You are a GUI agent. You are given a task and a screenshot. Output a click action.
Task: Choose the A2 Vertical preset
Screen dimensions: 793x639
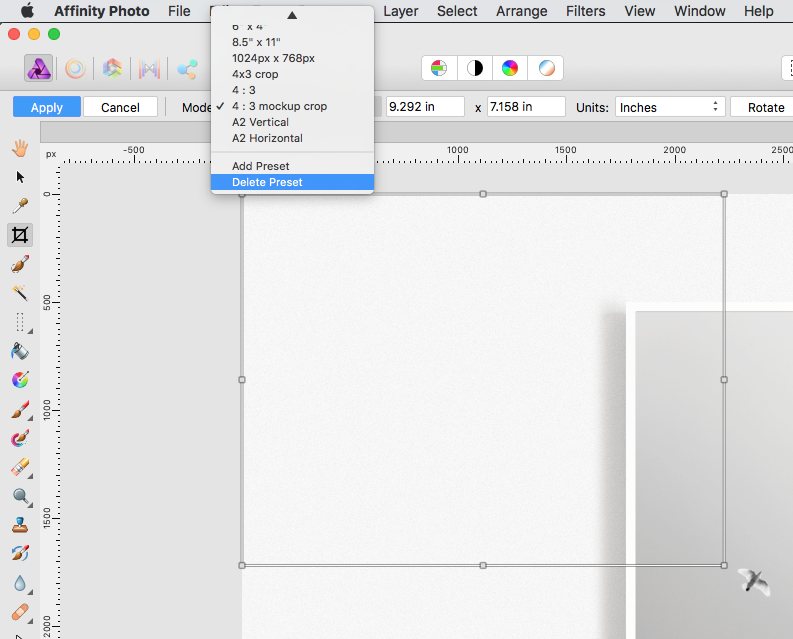pos(260,122)
